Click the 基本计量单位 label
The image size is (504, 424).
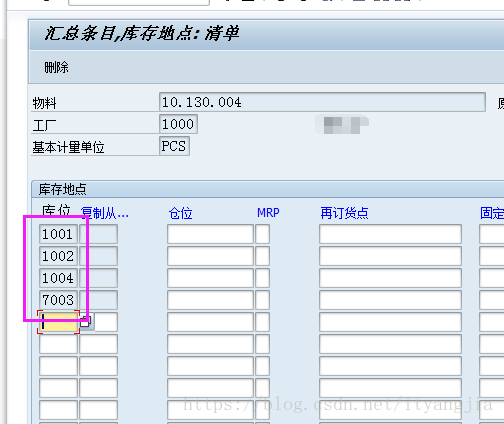coord(68,147)
